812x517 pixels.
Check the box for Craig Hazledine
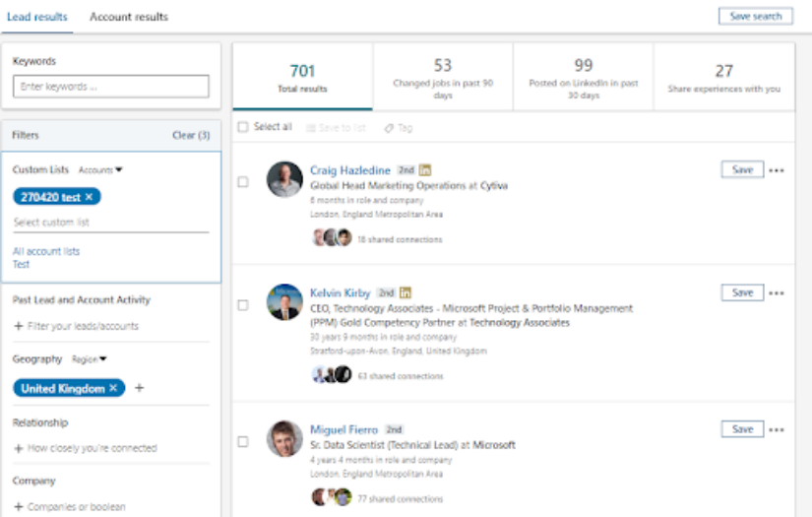tap(243, 182)
